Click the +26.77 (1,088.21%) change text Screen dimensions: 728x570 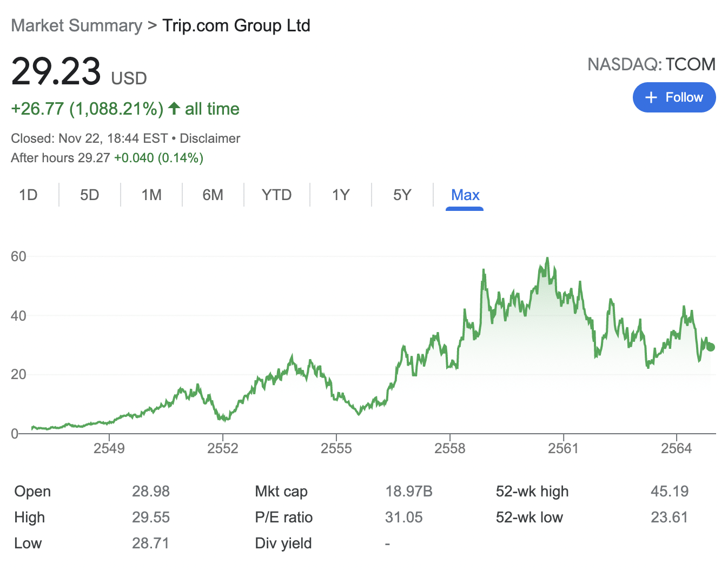87,109
